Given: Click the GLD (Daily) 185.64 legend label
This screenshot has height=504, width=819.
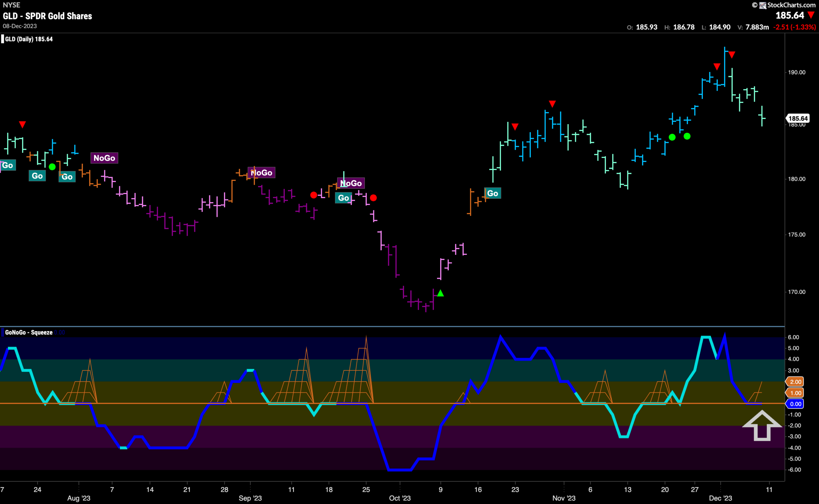Looking at the screenshot, I should 29,39.
